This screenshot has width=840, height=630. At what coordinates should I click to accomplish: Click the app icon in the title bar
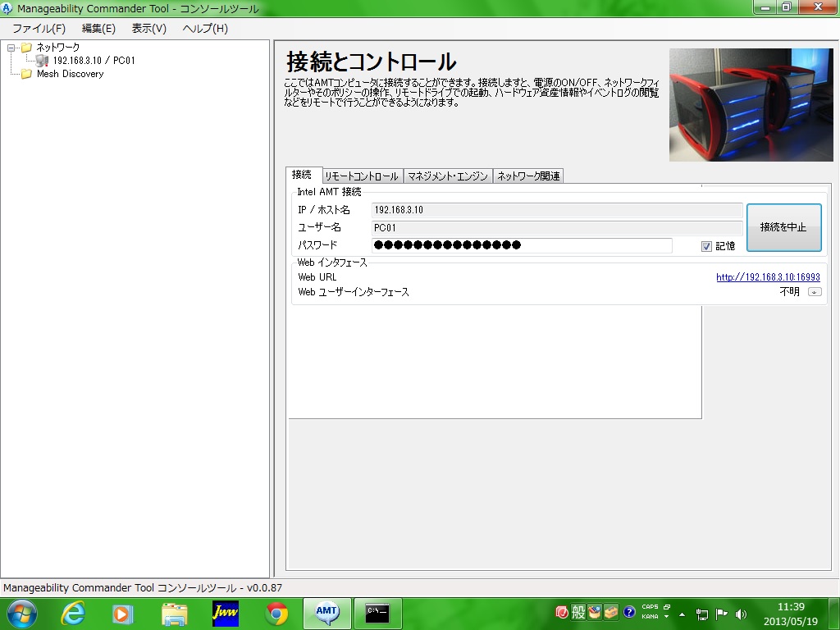7,8
